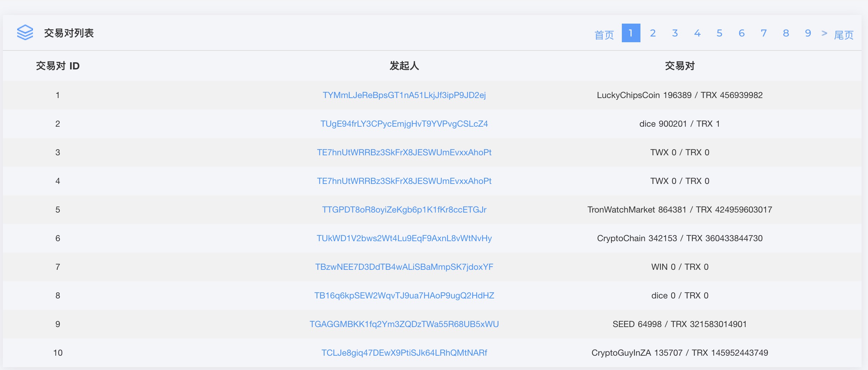Click the 交易对 ID column header
Screen dimensions: 868x370
coord(58,66)
